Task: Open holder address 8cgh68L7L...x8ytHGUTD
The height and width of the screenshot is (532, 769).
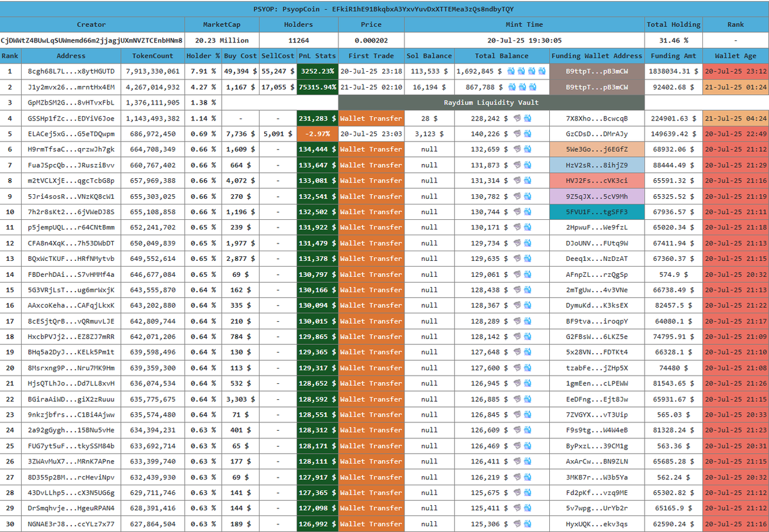Action: 70,71
